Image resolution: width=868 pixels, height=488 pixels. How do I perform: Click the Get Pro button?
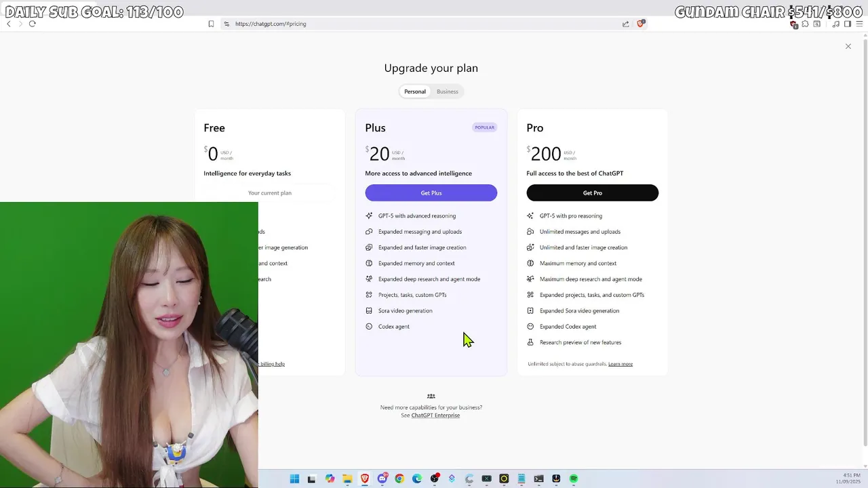click(592, 192)
